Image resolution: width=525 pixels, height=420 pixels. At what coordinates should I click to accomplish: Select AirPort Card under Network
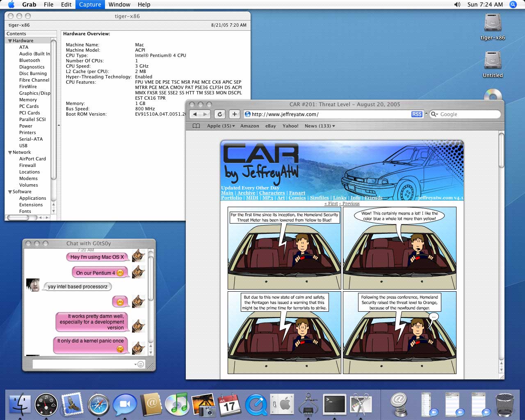32,159
